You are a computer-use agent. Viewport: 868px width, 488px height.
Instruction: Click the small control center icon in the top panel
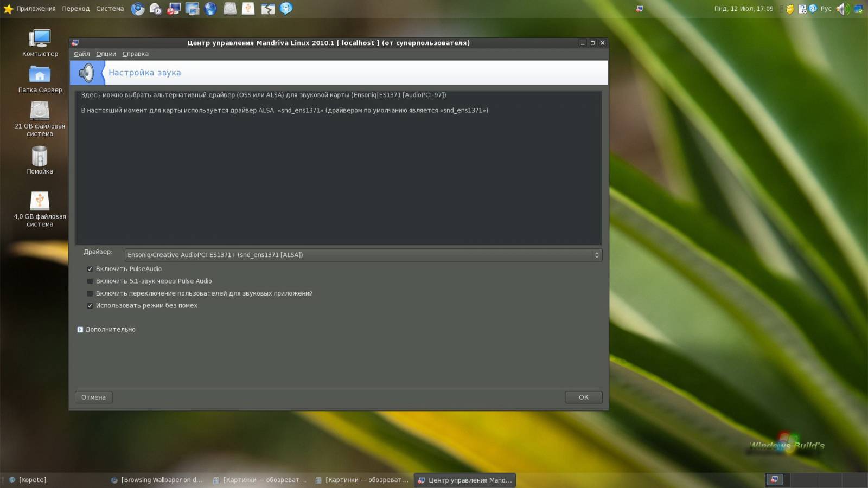pos(640,9)
